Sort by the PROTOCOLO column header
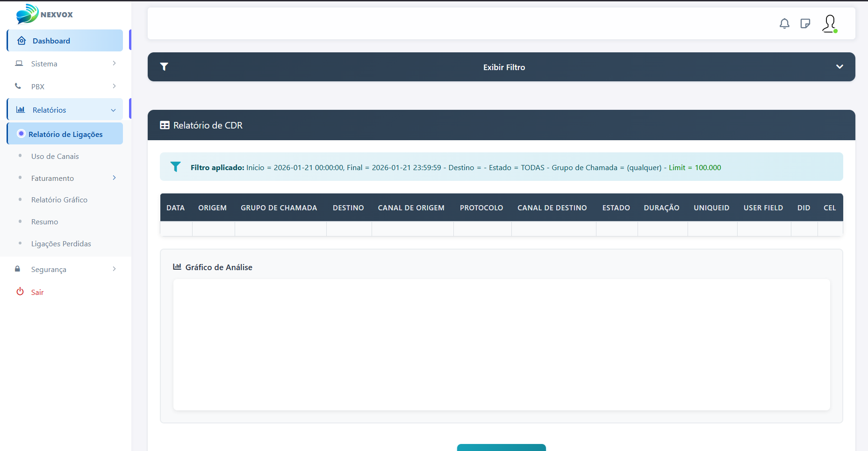 tap(481, 208)
